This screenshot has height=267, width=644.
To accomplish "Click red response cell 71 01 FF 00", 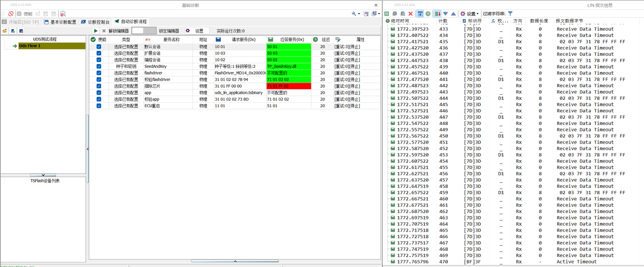I will click(x=288, y=86).
